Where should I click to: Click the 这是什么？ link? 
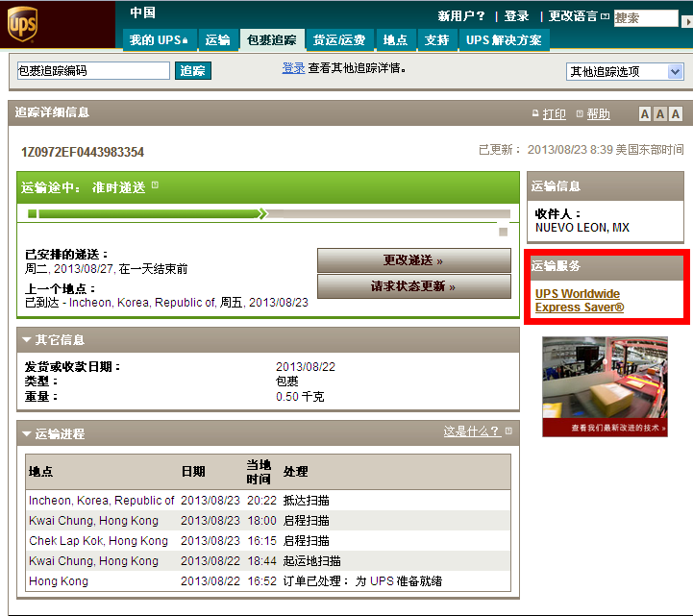pyautogui.click(x=472, y=431)
